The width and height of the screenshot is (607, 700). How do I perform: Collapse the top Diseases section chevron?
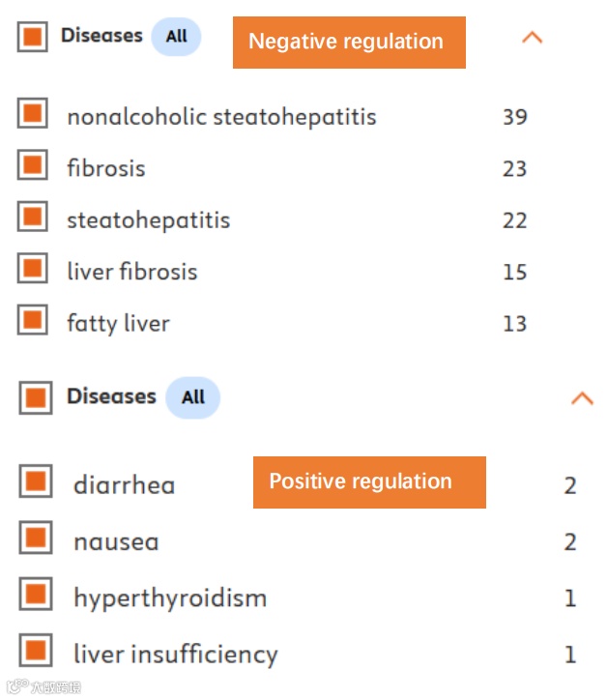(x=532, y=39)
